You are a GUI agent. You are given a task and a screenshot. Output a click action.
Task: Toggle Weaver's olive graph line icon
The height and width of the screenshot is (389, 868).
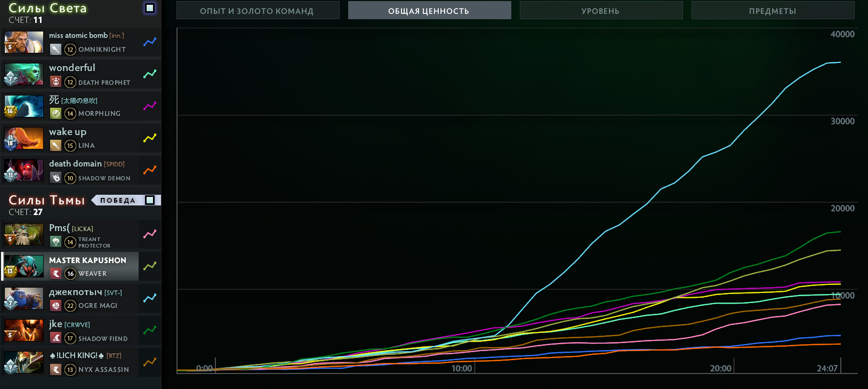[150, 266]
